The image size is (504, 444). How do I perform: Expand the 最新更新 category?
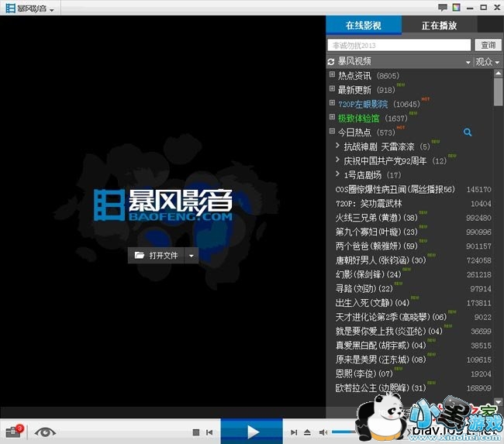click(332, 88)
